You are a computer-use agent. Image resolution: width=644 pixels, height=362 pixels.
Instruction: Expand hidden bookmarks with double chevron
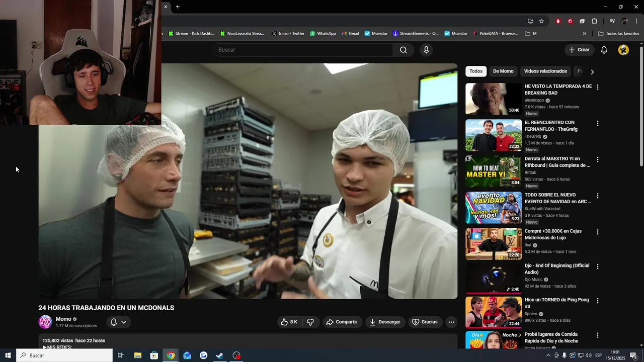point(584,34)
